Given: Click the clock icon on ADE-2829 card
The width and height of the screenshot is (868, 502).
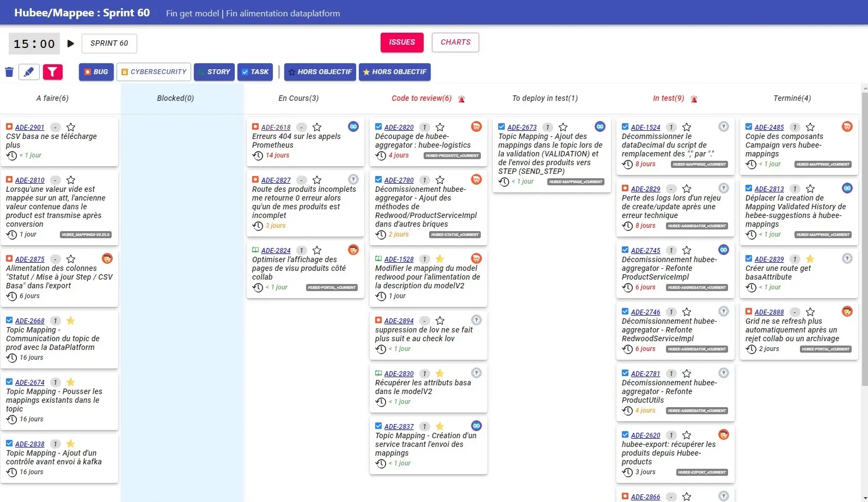Looking at the screenshot, I should [627, 226].
